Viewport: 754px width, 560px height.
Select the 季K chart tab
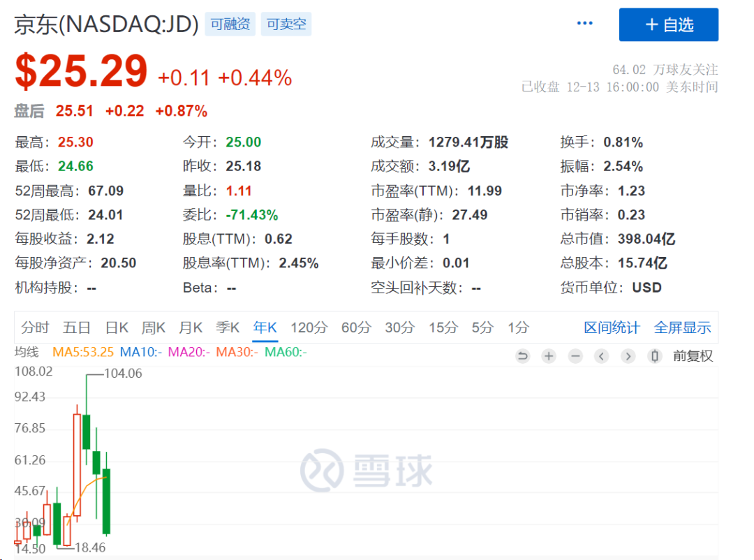[228, 327]
